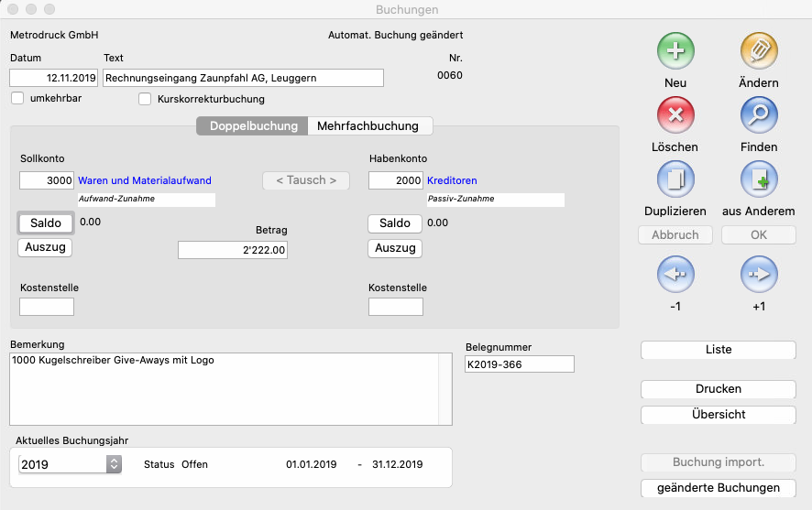This screenshot has height=510, width=812.
Task: Go to next booking with +1 arrow
Action: (758, 274)
